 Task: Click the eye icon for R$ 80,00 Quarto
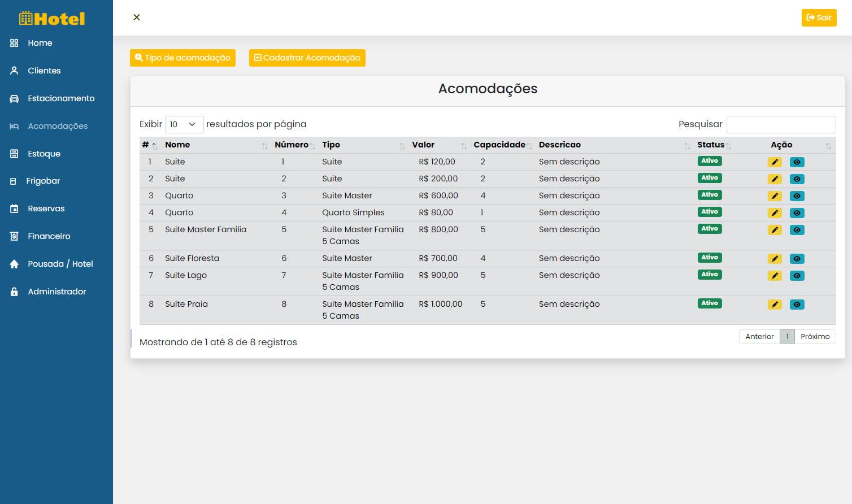797,213
